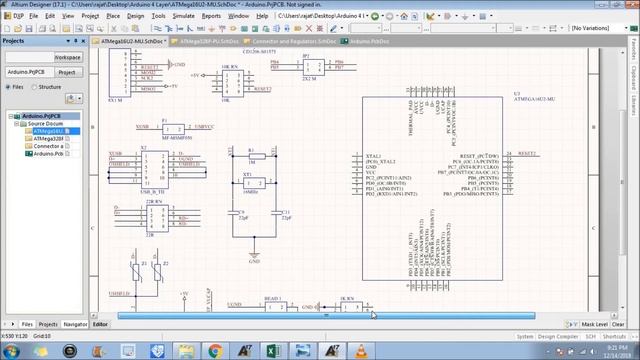This screenshot has height=360, width=640.
Task: Click the green go-to address arrow icon
Action: [375, 16]
